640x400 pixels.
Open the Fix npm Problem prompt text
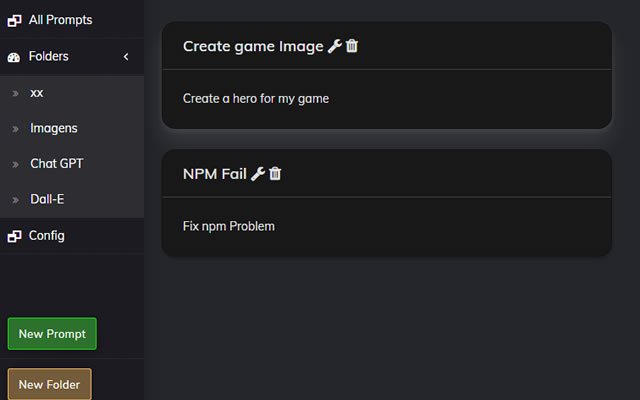point(229,226)
